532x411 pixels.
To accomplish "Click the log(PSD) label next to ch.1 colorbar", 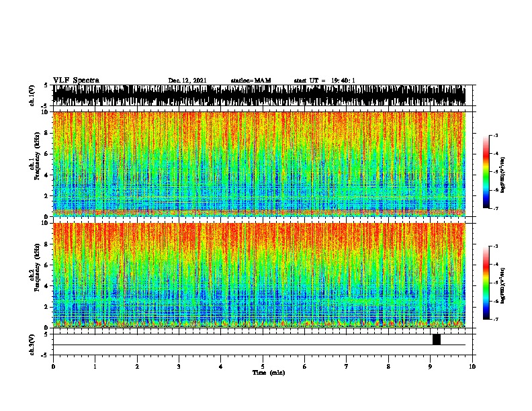I will (502, 175).
